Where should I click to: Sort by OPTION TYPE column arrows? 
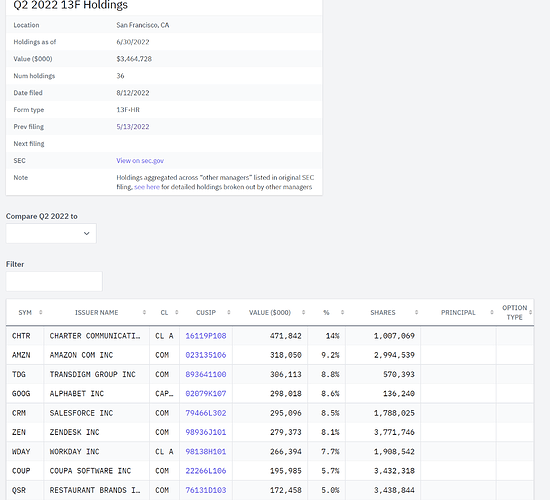tap(530, 313)
